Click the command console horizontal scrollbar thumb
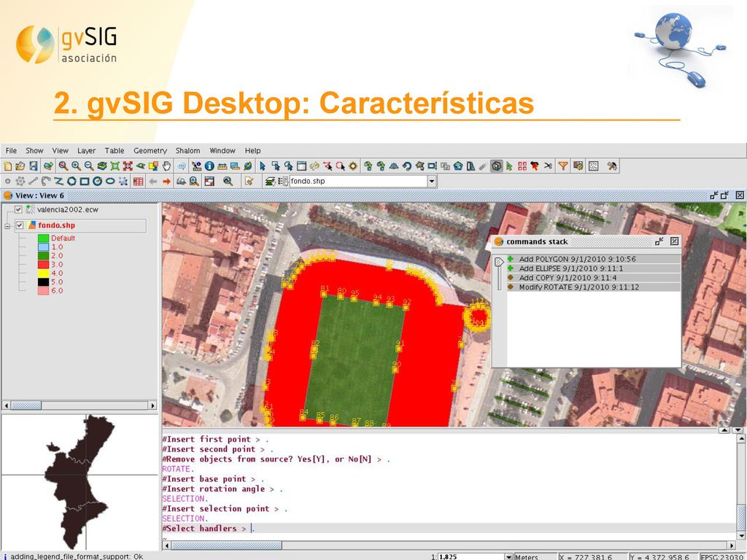747x560 pixels. 226,545
